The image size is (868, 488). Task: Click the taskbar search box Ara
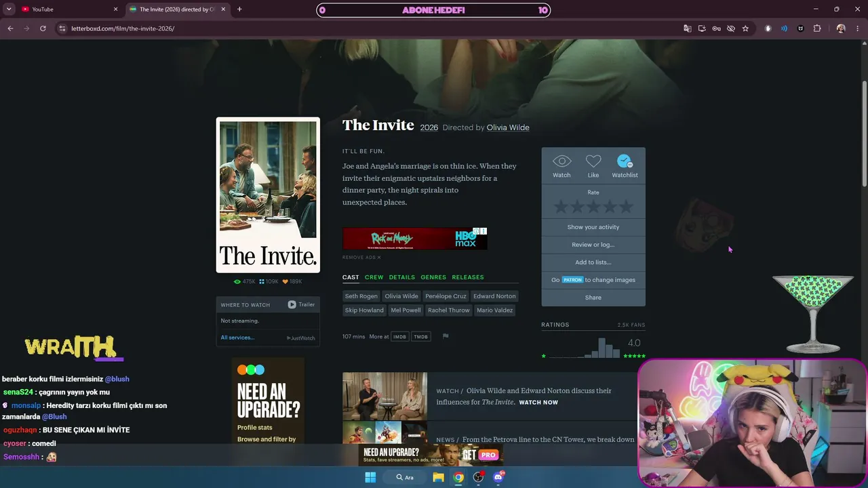click(406, 477)
